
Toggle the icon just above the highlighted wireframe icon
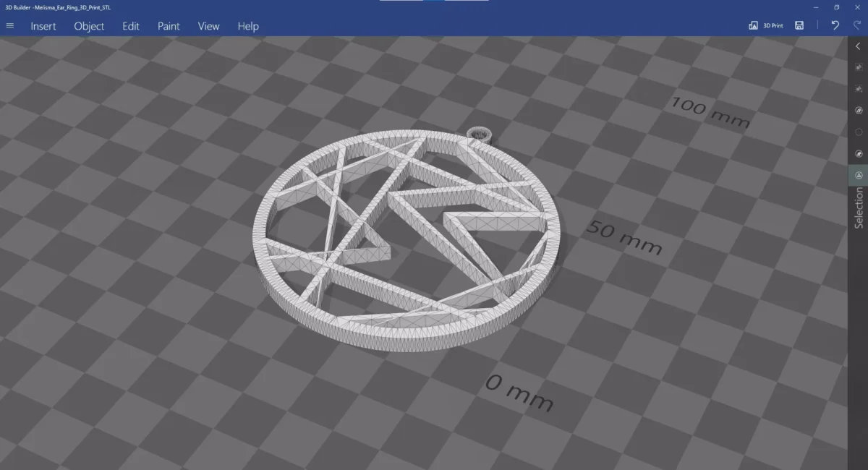859,153
